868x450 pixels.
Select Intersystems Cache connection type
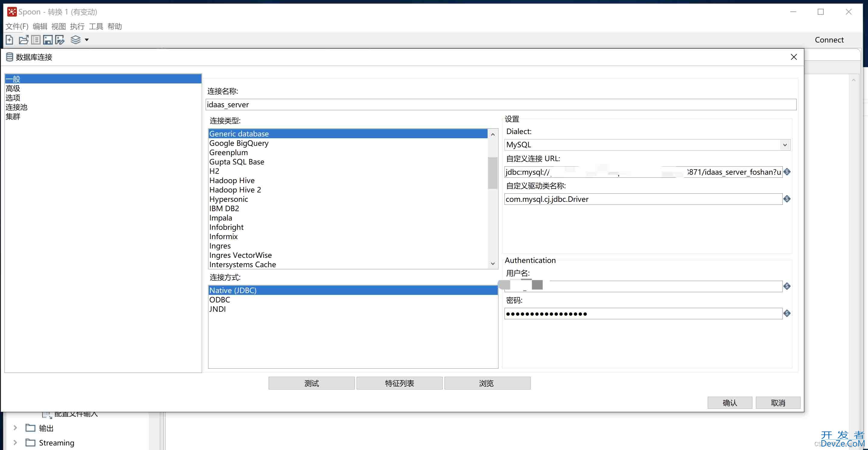(348, 264)
